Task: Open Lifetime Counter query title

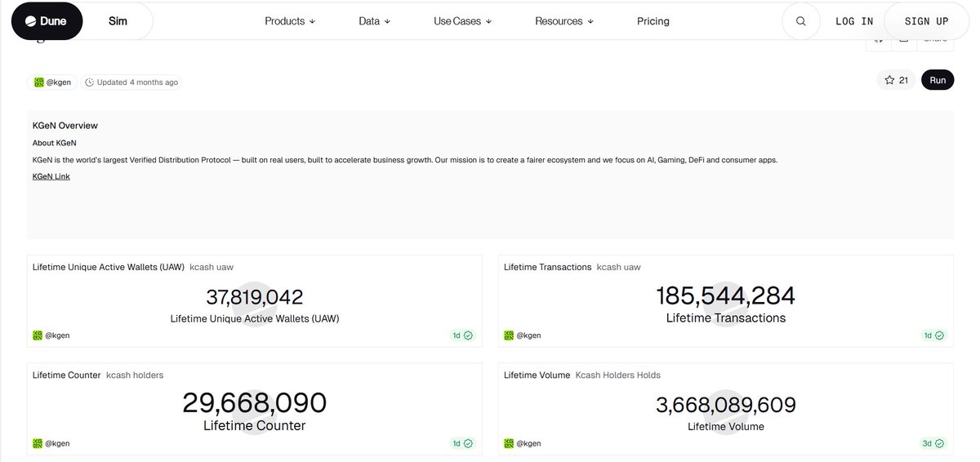Action: point(67,375)
